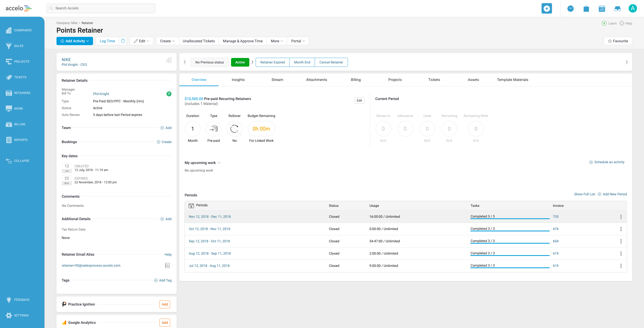Expand the My upcoming work chevron
Screen dimensions: 644x328
click(x=219, y=163)
